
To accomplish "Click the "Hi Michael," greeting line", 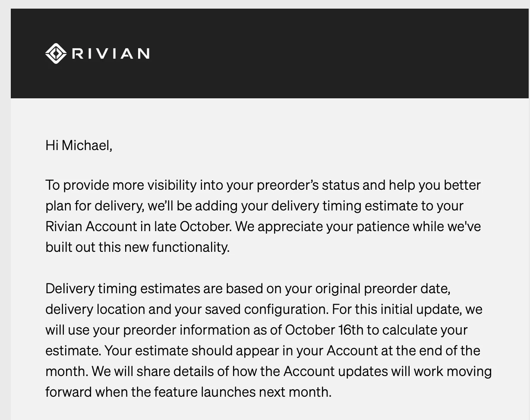I will 79,145.
